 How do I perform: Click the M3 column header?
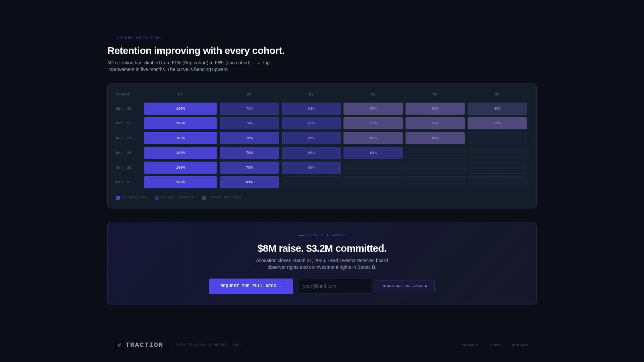[x=373, y=95]
